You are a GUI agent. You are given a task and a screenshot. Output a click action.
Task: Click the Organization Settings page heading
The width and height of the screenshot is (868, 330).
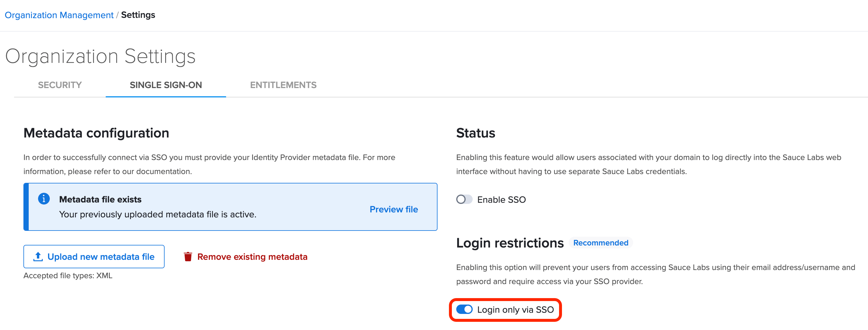tap(100, 56)
